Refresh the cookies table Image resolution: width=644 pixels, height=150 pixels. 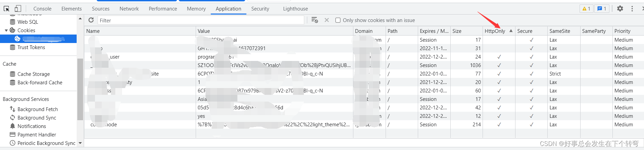pos(91,20)
